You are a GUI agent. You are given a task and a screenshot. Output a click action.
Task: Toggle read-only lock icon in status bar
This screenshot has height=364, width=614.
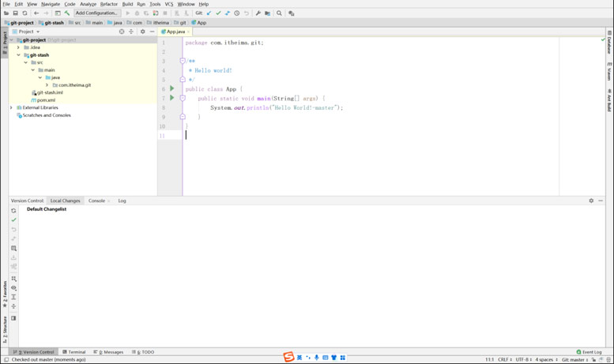point(593,359)
